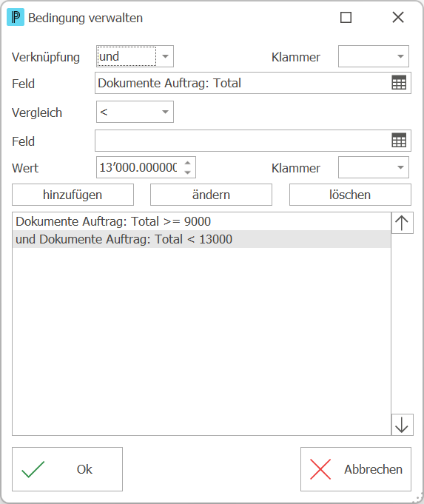Increase Wert with the up spinner
The image size is (424, 504).
(188, 163)
